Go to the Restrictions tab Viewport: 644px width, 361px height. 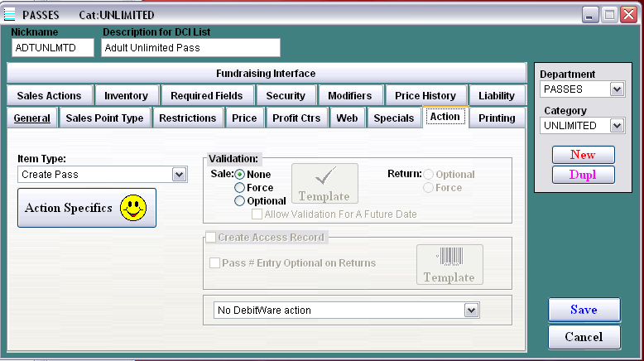188,118
